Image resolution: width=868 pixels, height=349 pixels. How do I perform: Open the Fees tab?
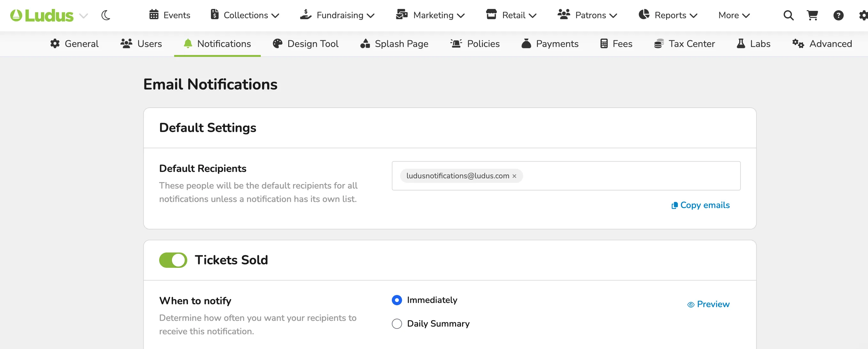pyautogui.click(x=616, y=44)
